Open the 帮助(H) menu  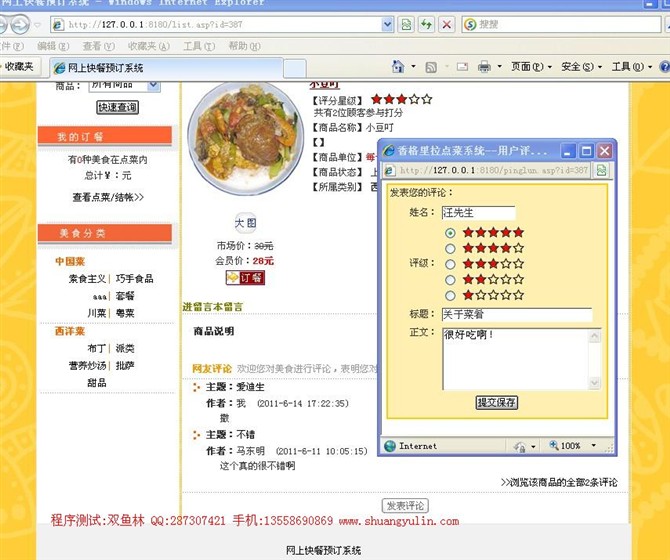244,46
